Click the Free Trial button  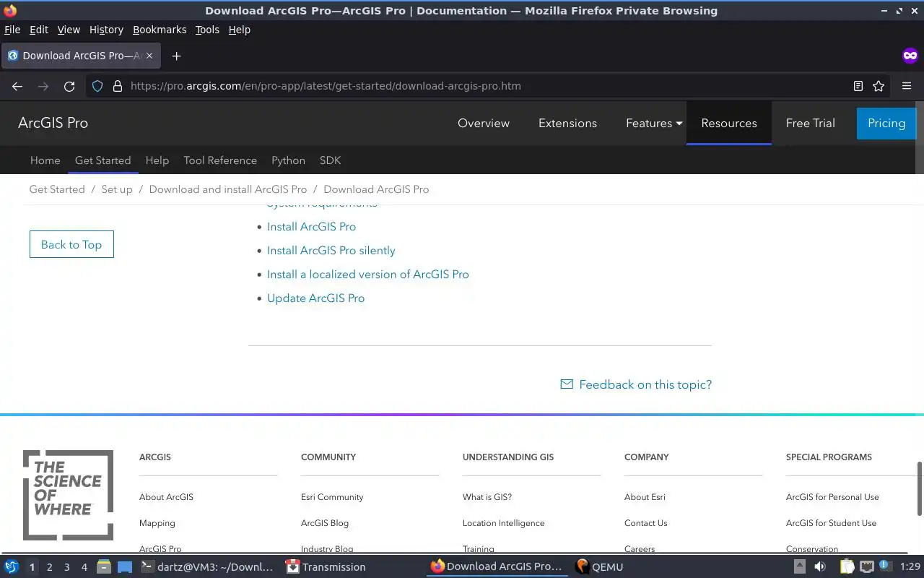coord(810,124)
